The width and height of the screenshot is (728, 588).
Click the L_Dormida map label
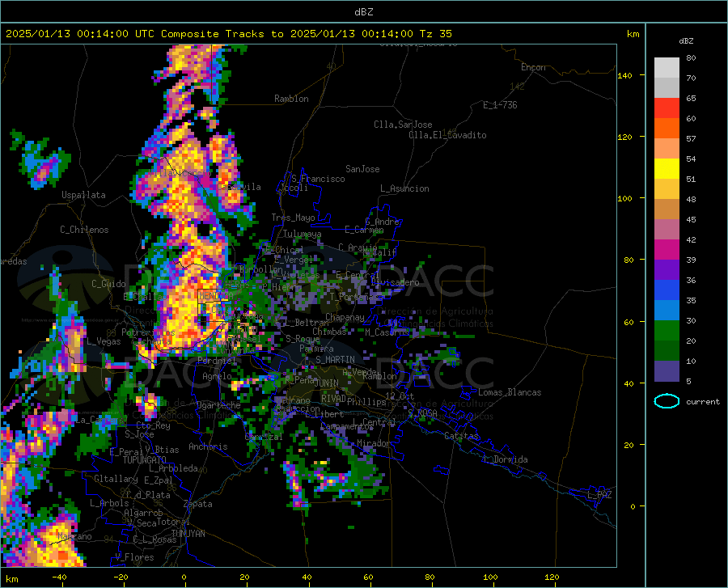pos(505,459)
